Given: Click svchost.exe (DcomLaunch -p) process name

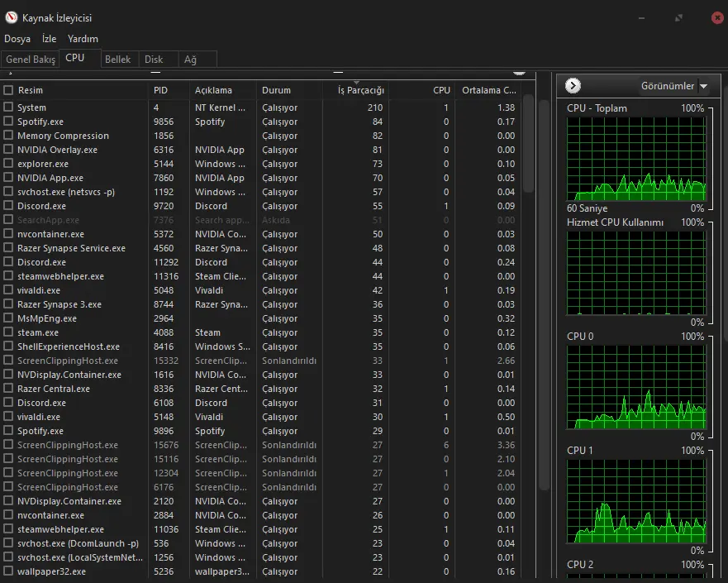Looking at the screenshot, I should [x=78, y=543].
